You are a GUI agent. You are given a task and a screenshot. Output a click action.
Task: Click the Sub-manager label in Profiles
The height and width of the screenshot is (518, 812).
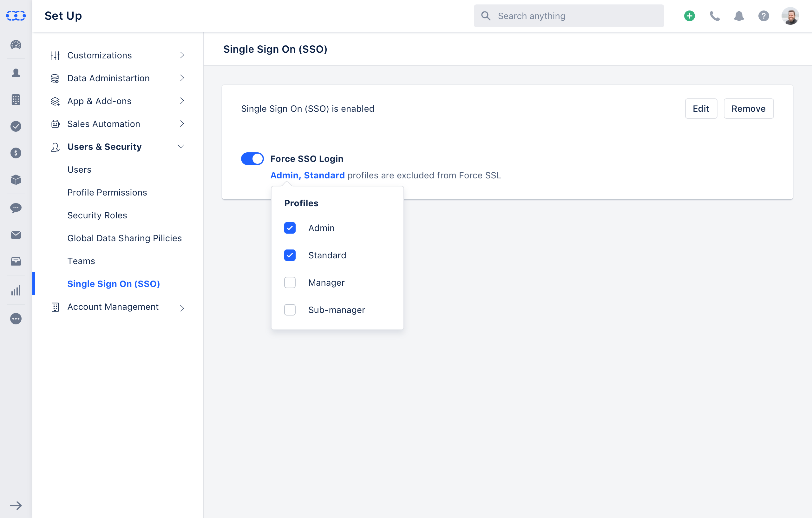coord(337,310)
